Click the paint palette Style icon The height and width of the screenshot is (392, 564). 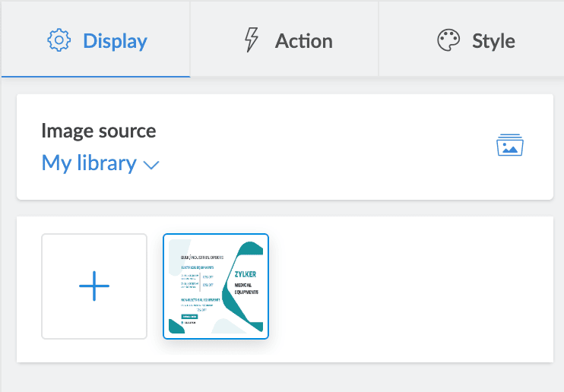click(x=448, y=40)
